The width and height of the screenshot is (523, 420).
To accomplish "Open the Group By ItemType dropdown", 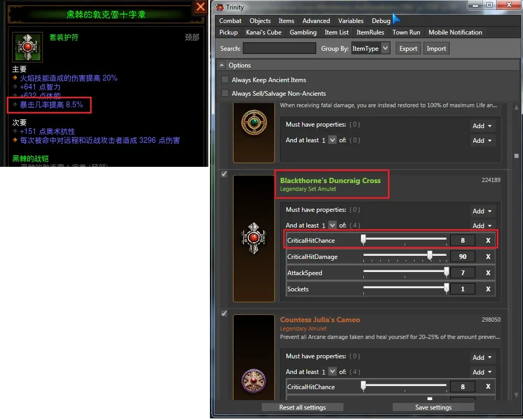I will pyautogui.click(x=371, y=48).
